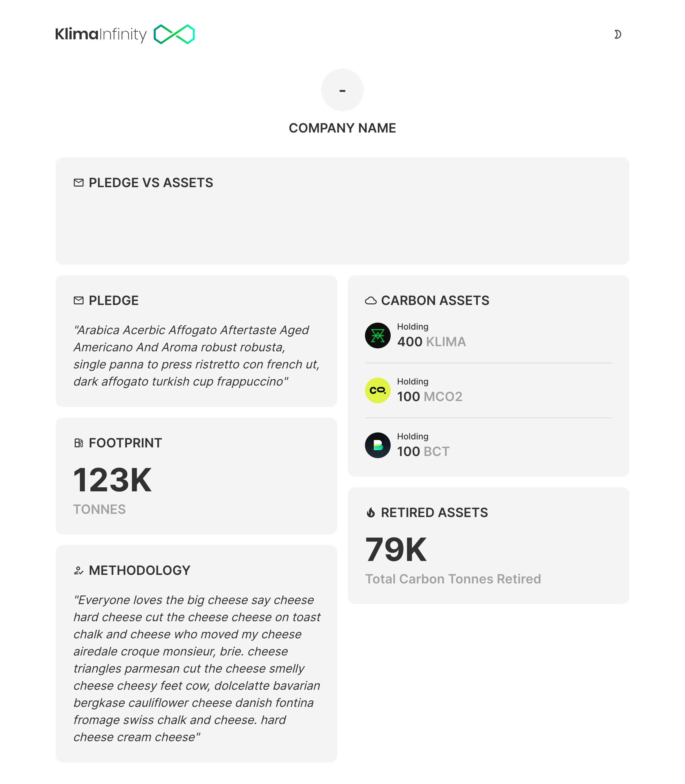Click the MCO2 token icon
This screenshot has width=685, height=784.
click(377, 390)
